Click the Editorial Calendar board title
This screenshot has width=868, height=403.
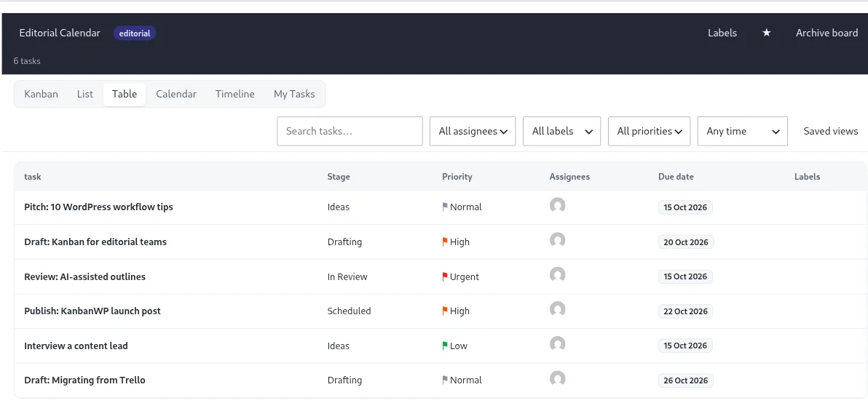(x=60, y=33)
